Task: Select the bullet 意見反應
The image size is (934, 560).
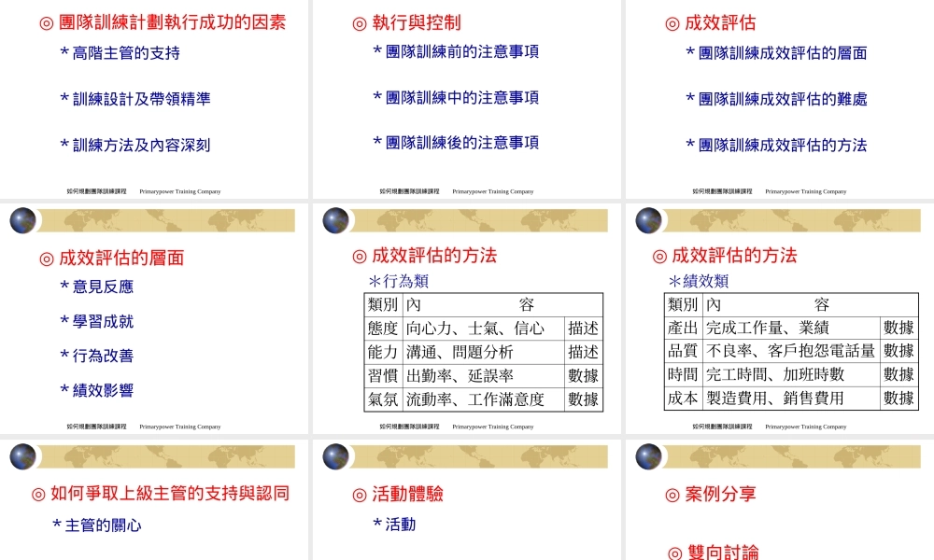Action: point(96,287)
